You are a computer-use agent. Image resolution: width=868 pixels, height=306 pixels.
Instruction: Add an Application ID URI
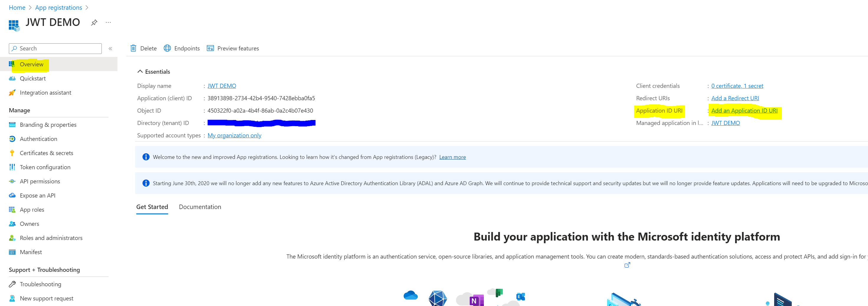744,111
